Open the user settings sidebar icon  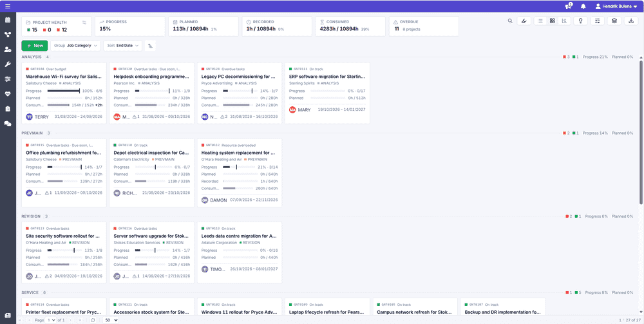tap(8, 50)
